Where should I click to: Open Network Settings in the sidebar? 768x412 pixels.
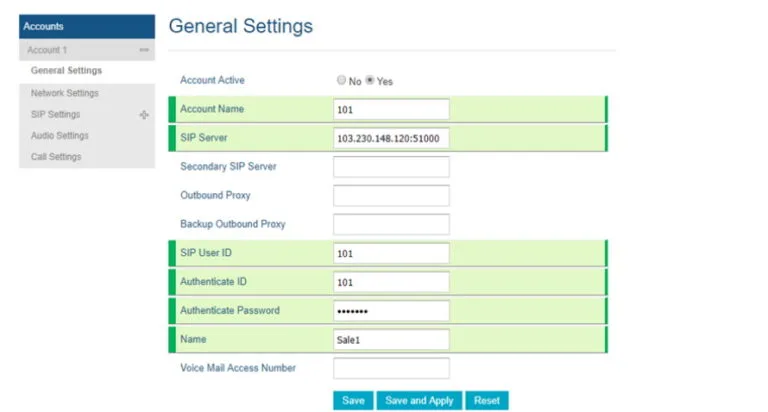coord(65,93)
